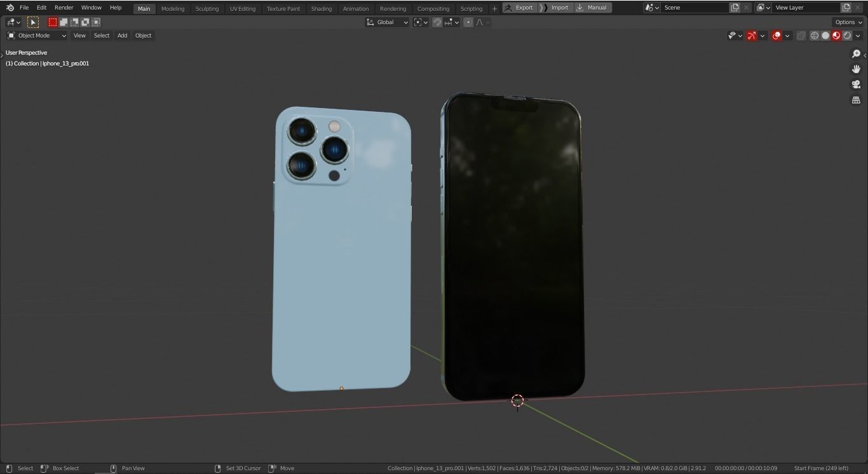868x474 pixels.
Task: Open the Help menu
Action: point(116,8)
